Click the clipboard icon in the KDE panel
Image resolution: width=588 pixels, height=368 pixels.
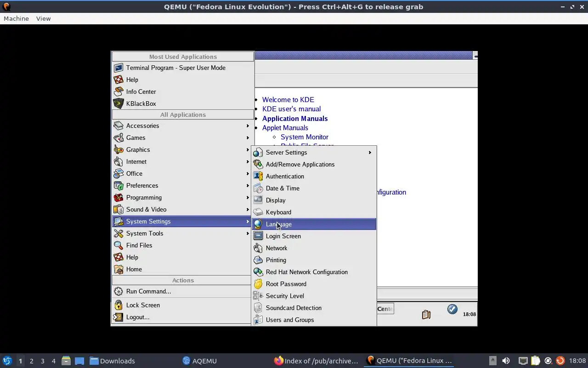tap(426, 314)
